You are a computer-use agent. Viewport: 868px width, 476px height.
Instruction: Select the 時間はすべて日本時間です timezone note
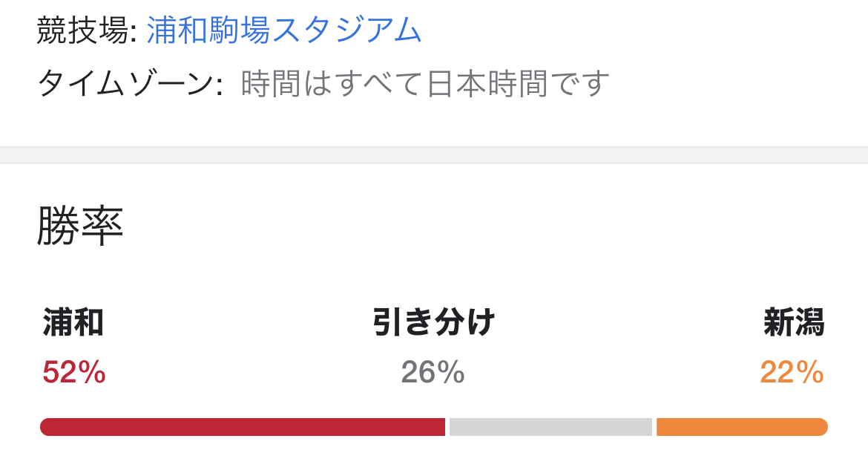[x=425, y=84]
